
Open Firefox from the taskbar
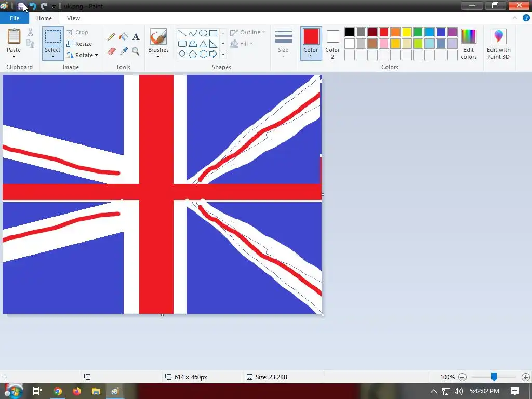point(77,391)
